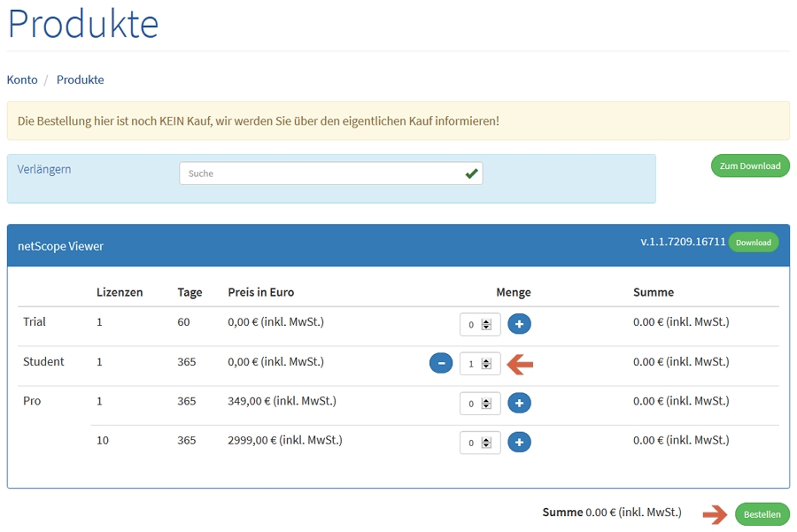This screenshot has height=532, width=797.
Task: Click the Trial quantity spinner arrows
Action: [486, 325]
